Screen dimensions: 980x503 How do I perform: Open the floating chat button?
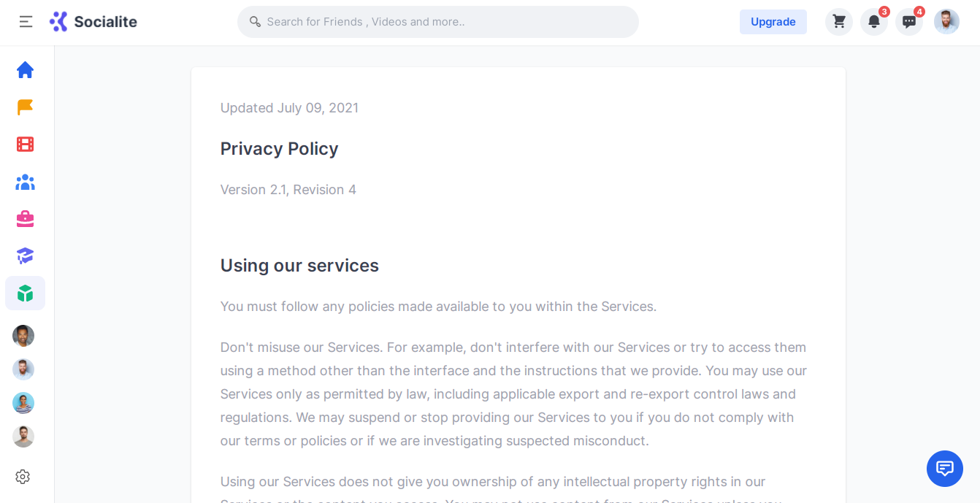[x=945, y=469]
